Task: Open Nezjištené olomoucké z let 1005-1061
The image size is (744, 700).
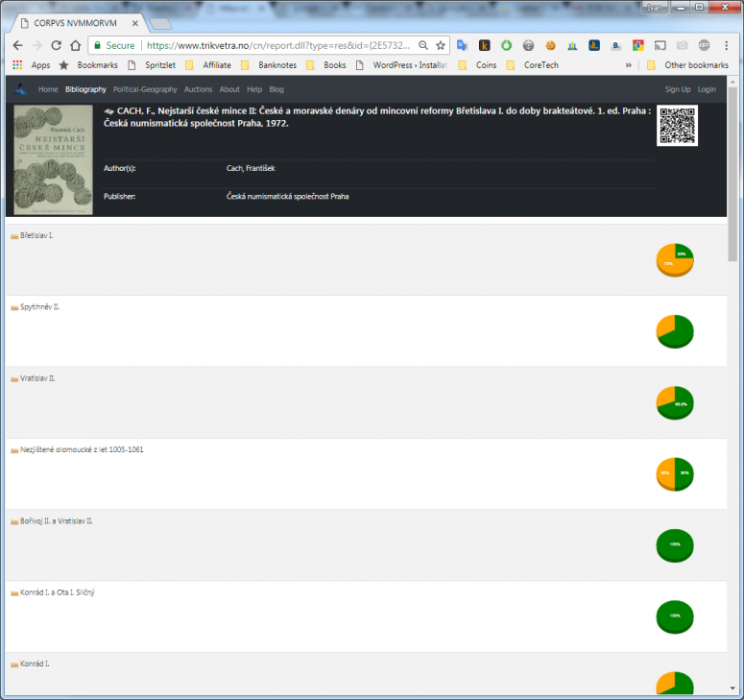Action: 82,450
